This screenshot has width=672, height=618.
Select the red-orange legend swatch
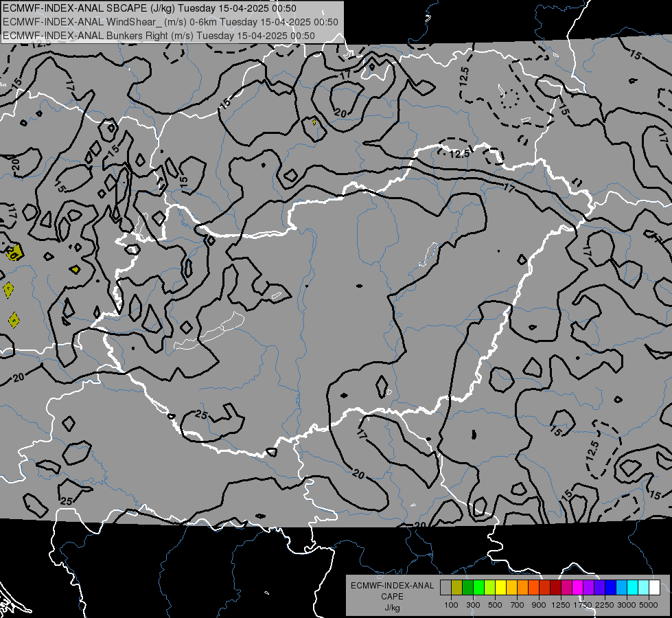(533, 587)
